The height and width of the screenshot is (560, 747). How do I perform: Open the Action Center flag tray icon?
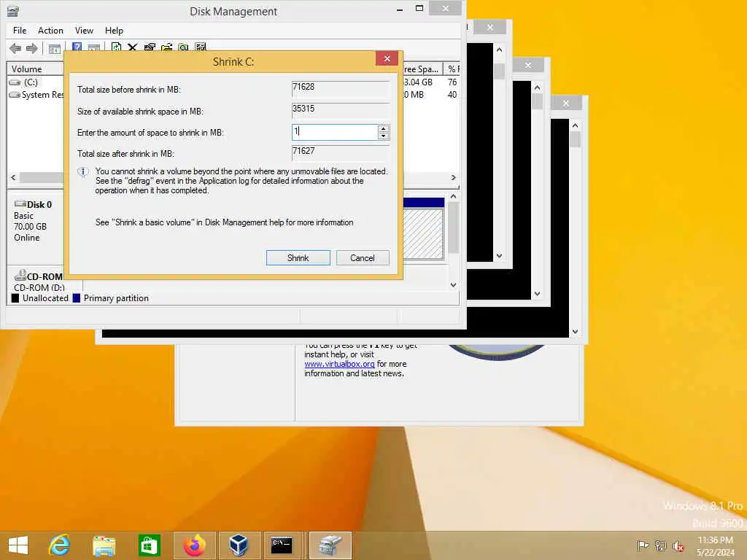coord(643,545)
